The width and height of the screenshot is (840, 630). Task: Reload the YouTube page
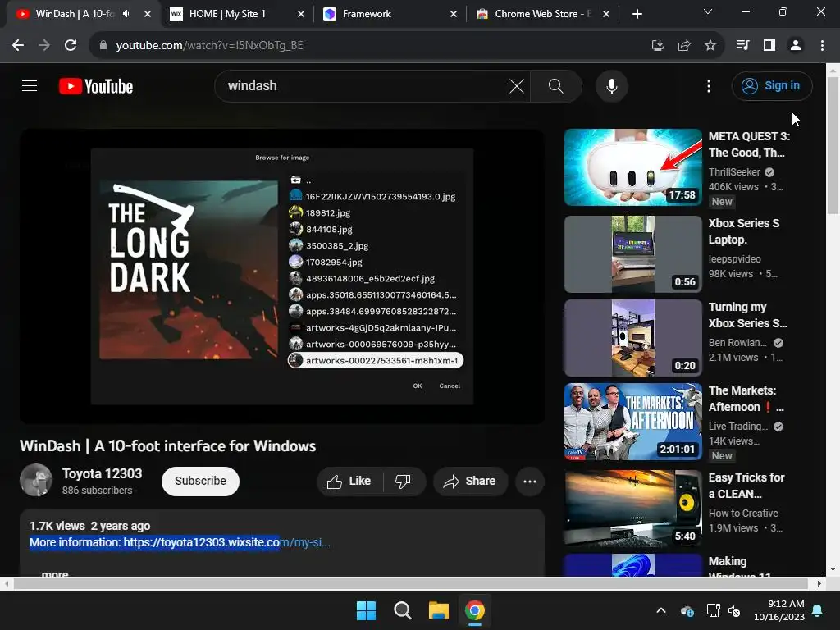[71, 46]
